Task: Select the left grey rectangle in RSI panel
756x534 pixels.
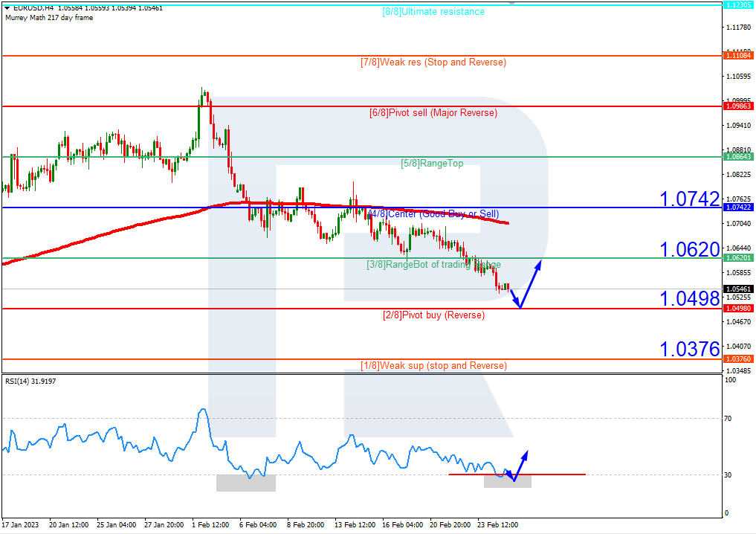Action: [x=245, y=483]
